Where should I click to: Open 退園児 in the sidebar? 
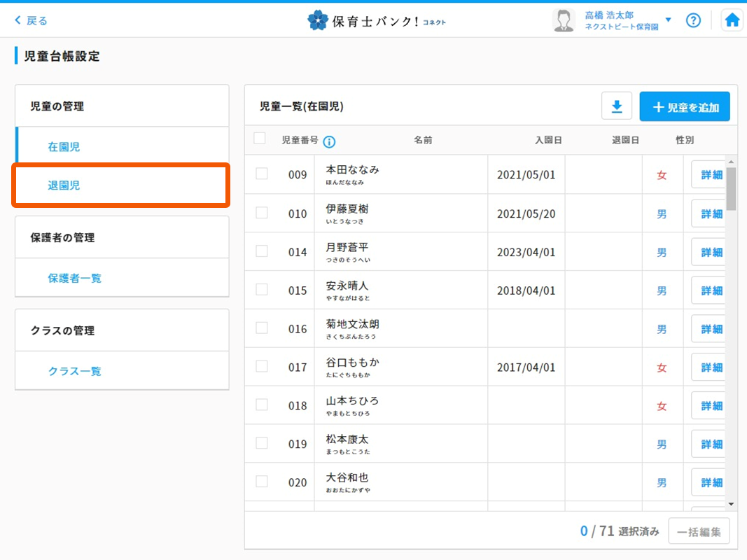tap(64, 185)
